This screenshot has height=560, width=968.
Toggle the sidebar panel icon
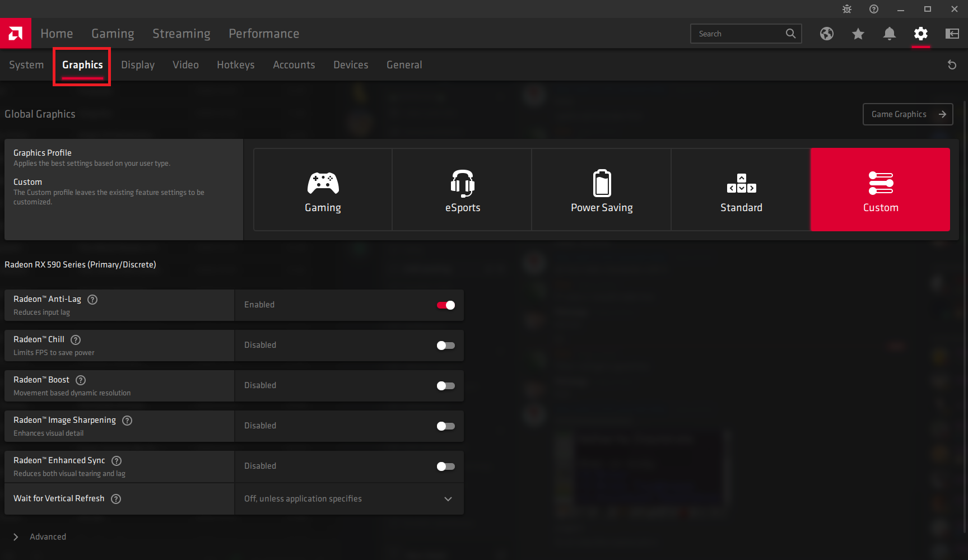952,34
